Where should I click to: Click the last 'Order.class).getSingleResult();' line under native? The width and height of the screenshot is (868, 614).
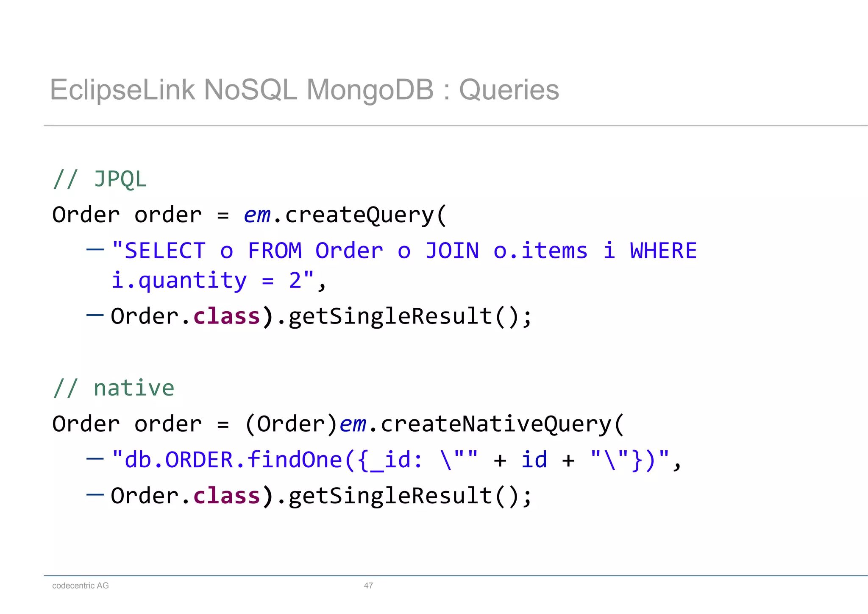pos(321,496)
